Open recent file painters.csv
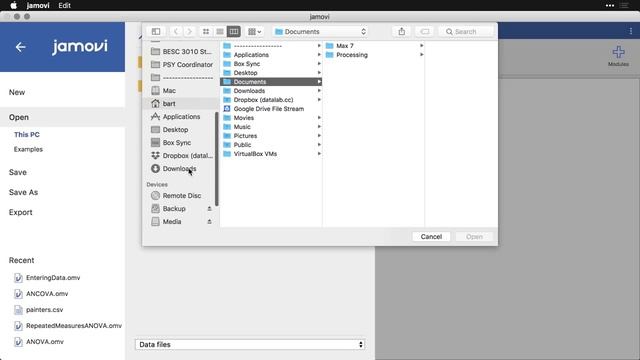This screenshot has height=360, width=640. click(38, 310)
